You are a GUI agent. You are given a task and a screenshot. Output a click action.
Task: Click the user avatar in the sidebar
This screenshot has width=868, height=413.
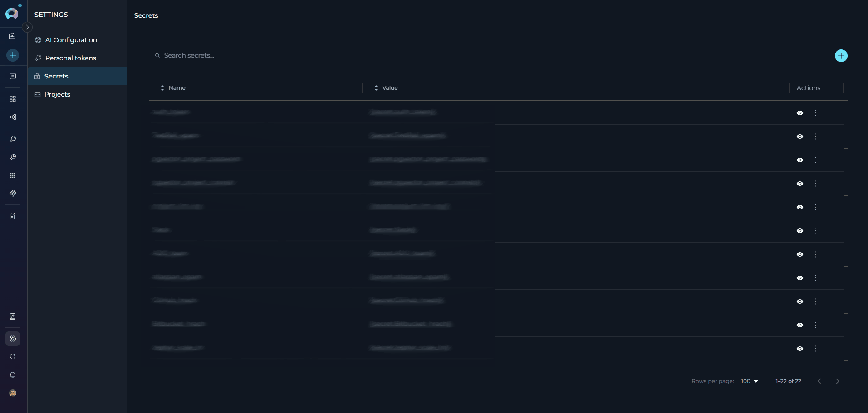tap(13, 393)
